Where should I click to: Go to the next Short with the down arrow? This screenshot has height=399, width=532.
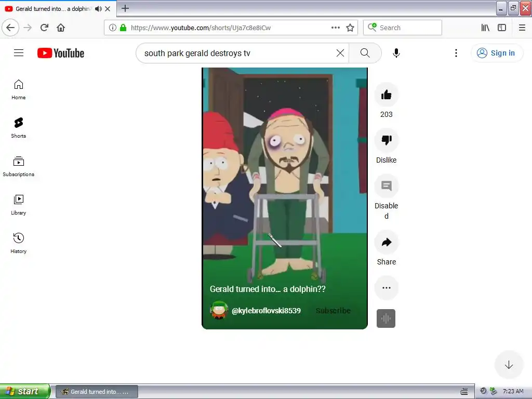click(509, 365)
